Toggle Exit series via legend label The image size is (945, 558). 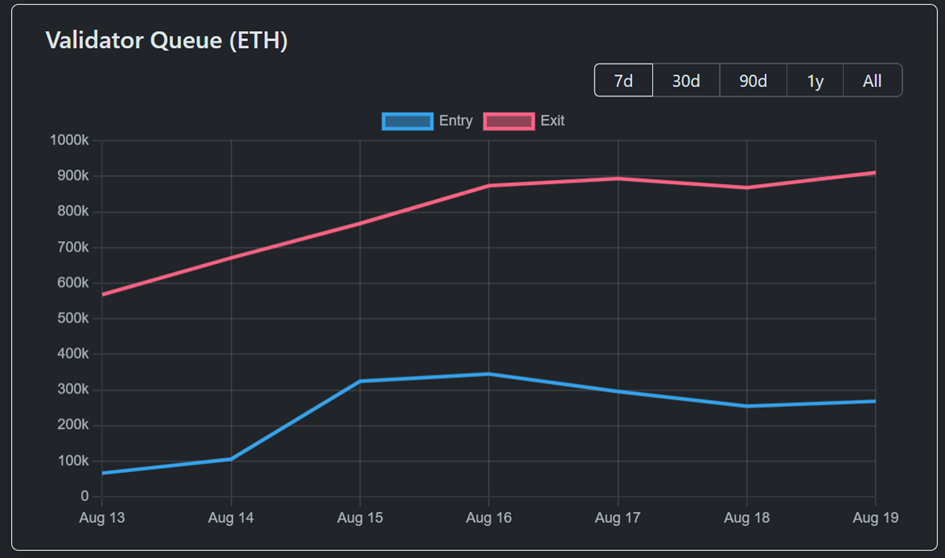point(553,121)
